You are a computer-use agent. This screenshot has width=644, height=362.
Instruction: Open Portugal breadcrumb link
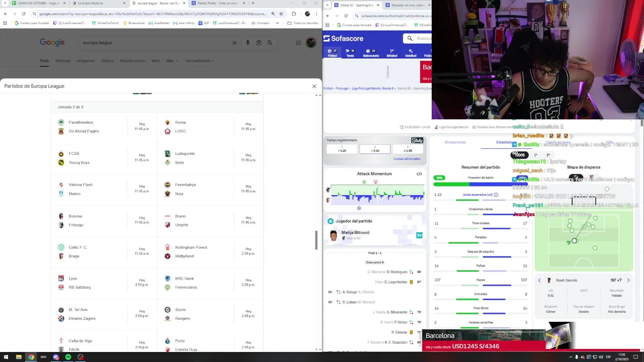point(342,88)
